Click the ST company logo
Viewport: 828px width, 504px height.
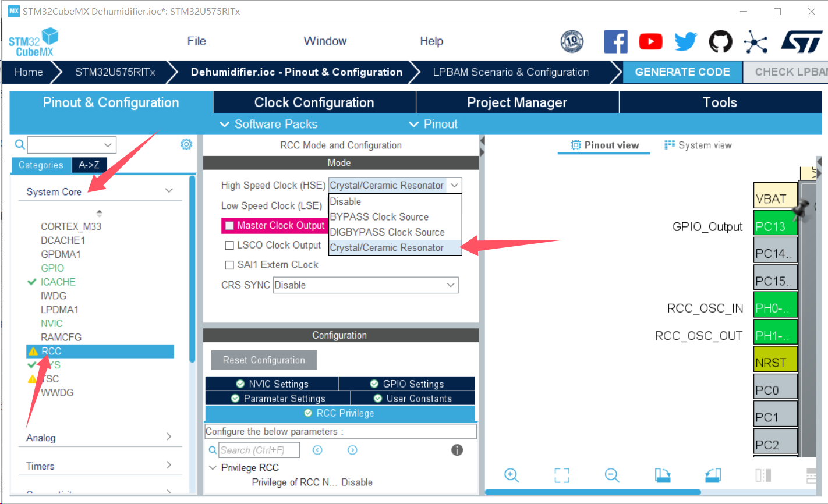[802, 41]
